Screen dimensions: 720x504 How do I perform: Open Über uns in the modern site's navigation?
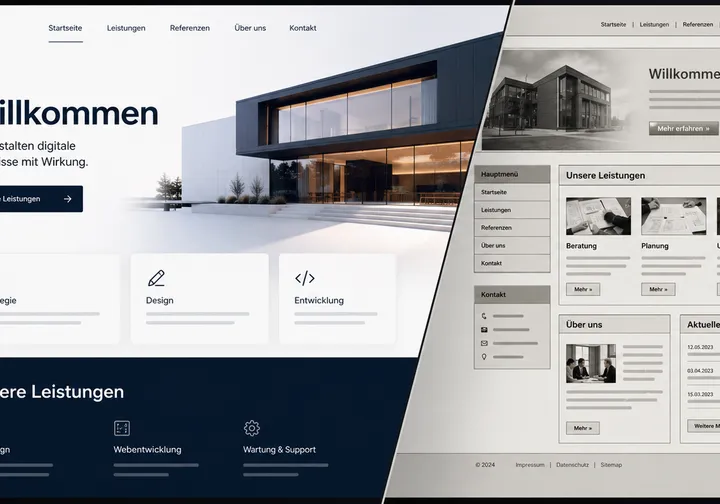(x=250, y=28)
